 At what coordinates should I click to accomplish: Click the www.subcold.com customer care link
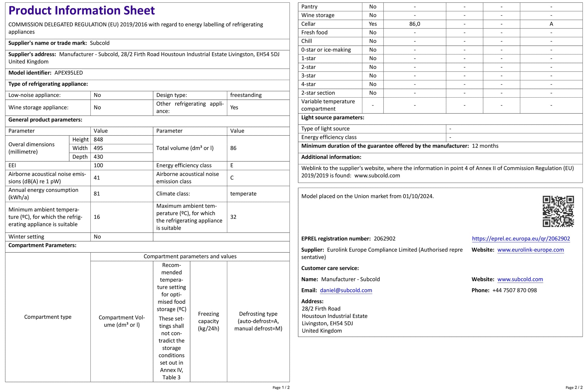[520, 279]
